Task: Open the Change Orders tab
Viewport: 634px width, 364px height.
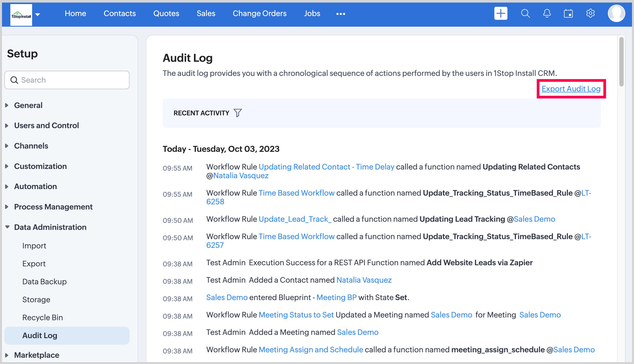Action: pos(259,13)
